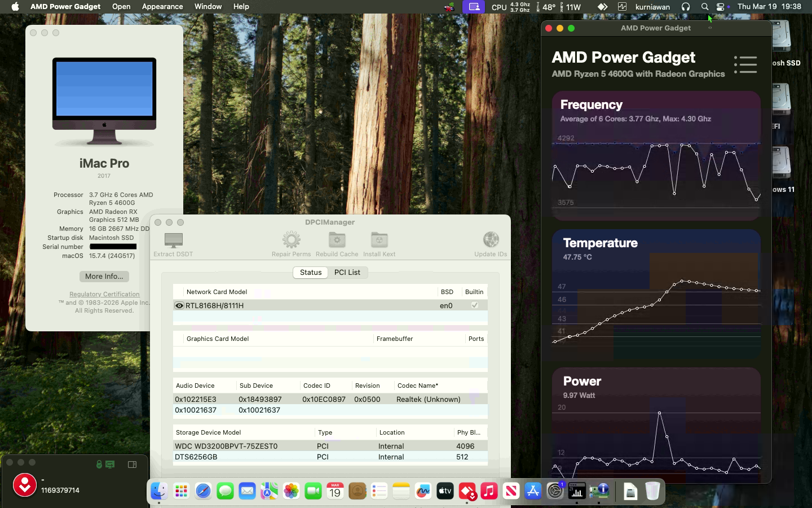Open Photos from the Dock
The width and height of the screenshot is (812, 508).
(291, 491)
